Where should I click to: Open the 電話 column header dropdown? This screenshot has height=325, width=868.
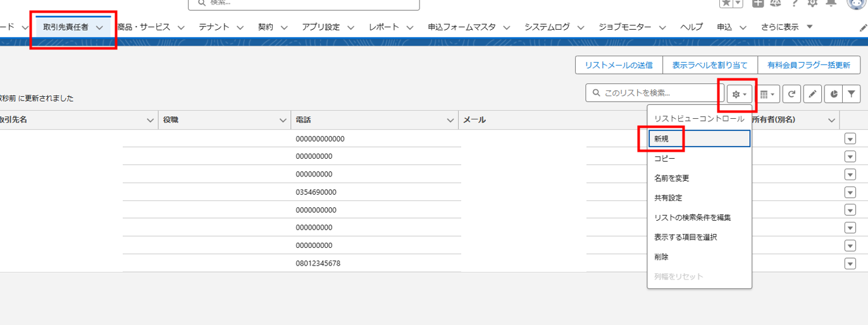coord(450,120)
